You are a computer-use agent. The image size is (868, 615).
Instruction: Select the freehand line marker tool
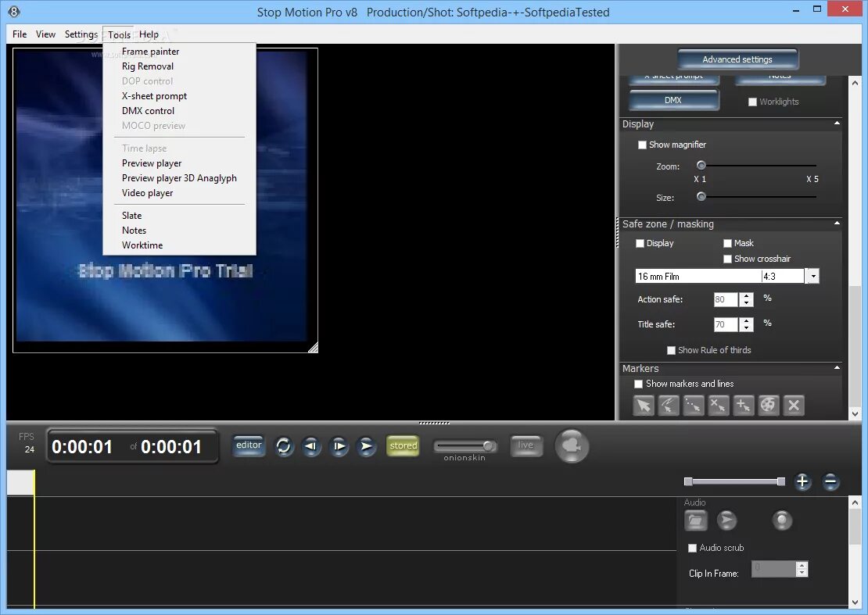(668, 406)
